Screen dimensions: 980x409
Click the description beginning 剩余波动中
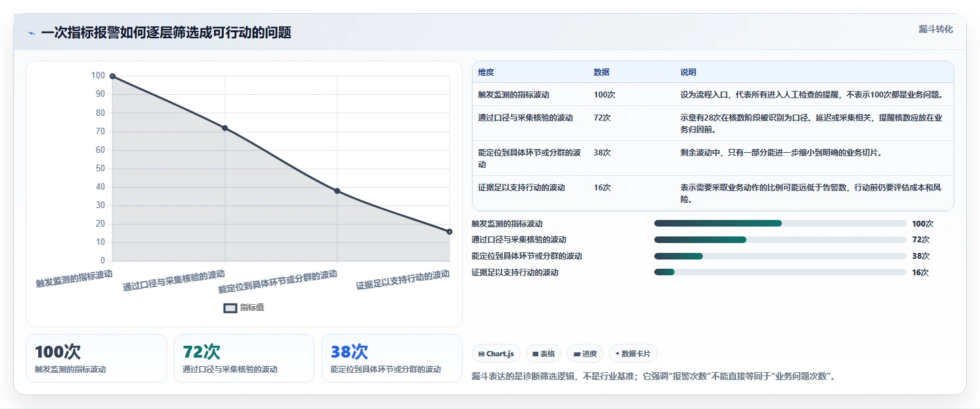tap(781, 153)
